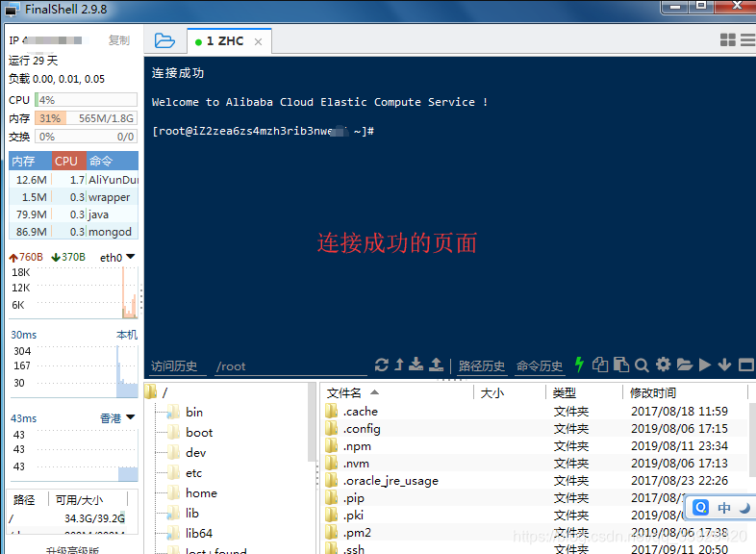Select the root / folder in tree
Screen dimensions: 756x554
coord(157,392)
